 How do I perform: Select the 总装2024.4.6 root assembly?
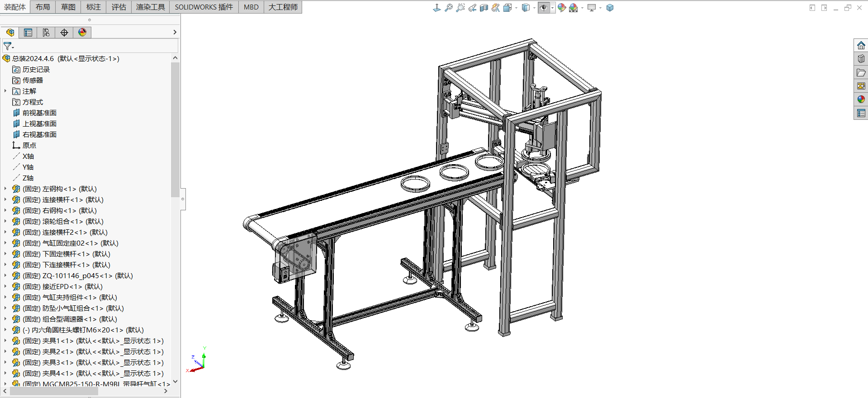pyautogui.click(x=66, y=58)
